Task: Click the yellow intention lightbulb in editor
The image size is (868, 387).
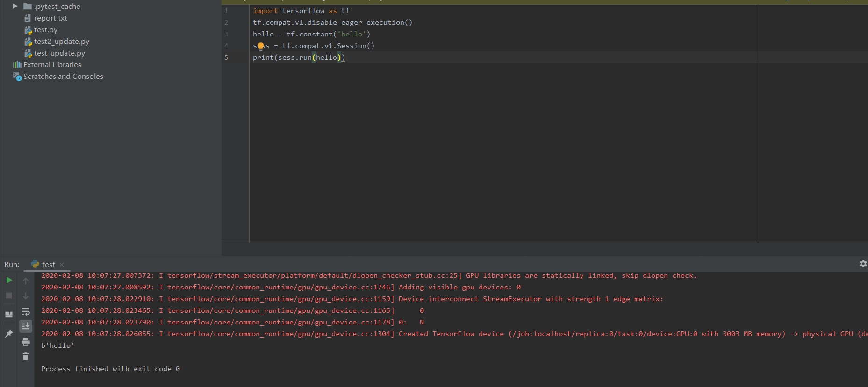Action: [x=261, y=46]
